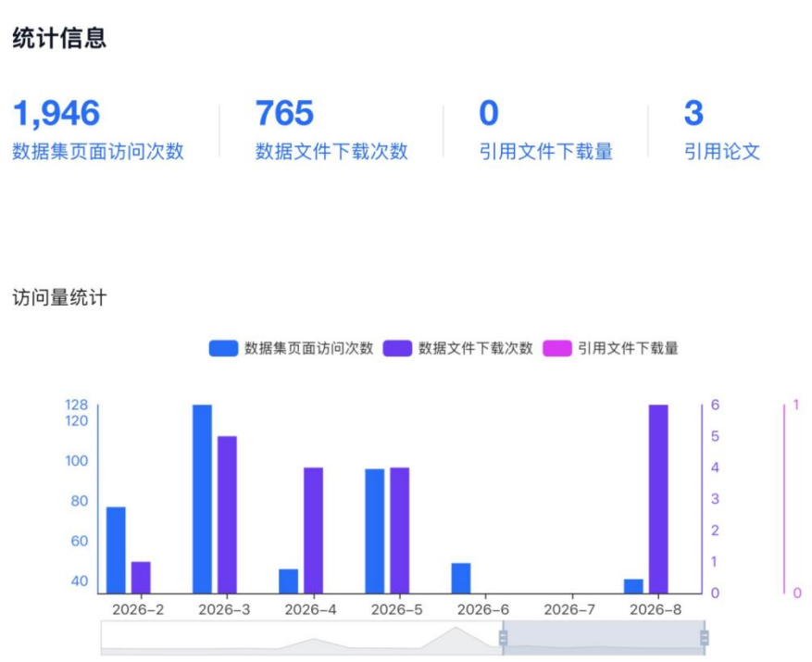
Task: Click the selected range of the timeline slider
Action: click(604, 638)
